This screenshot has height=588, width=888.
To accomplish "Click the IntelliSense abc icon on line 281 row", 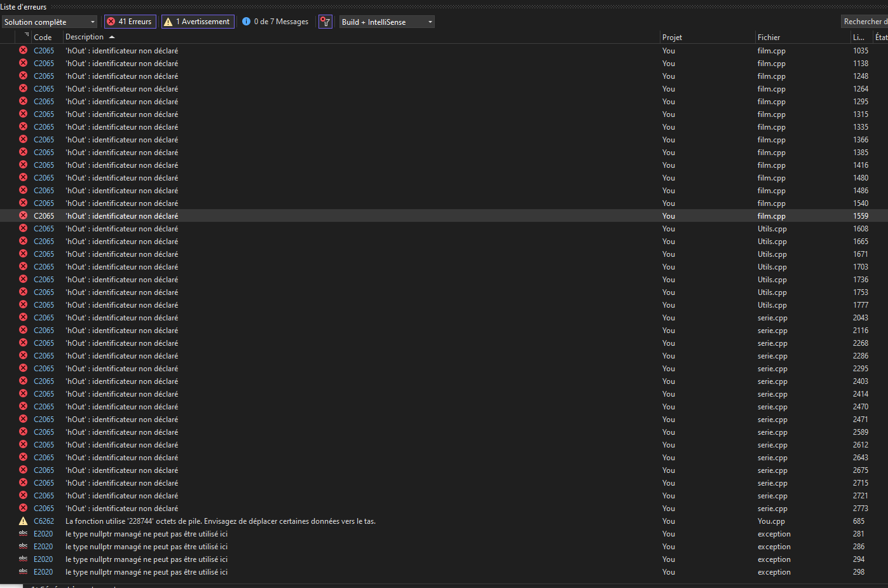I will click(24, 533).
